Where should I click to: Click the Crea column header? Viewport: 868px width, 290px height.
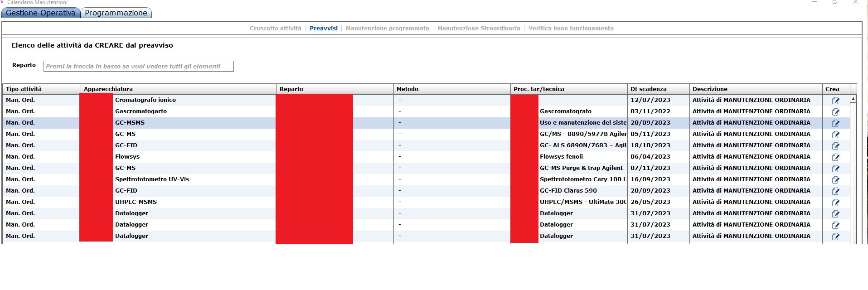click(x=836, y=89)
